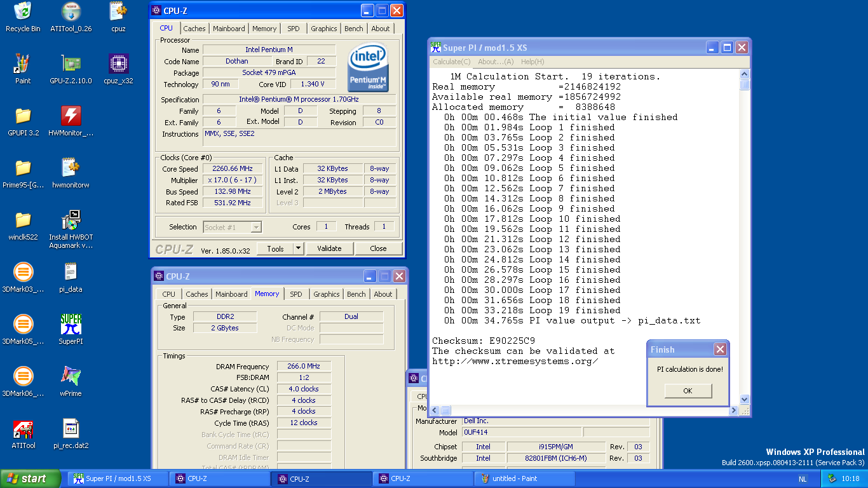Image resolution: width=868 pixels, height=488 pixels.
Task: Open Bench tab in top CPU-Z window
Action: click(x=354, y=29)
